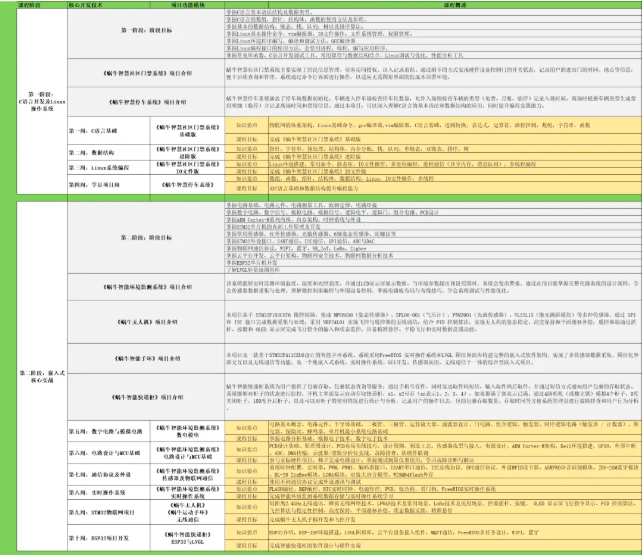Select 课程目标 label in 第六周 row
The height and width of the screenshot is (555, 643).
(246, 460)
